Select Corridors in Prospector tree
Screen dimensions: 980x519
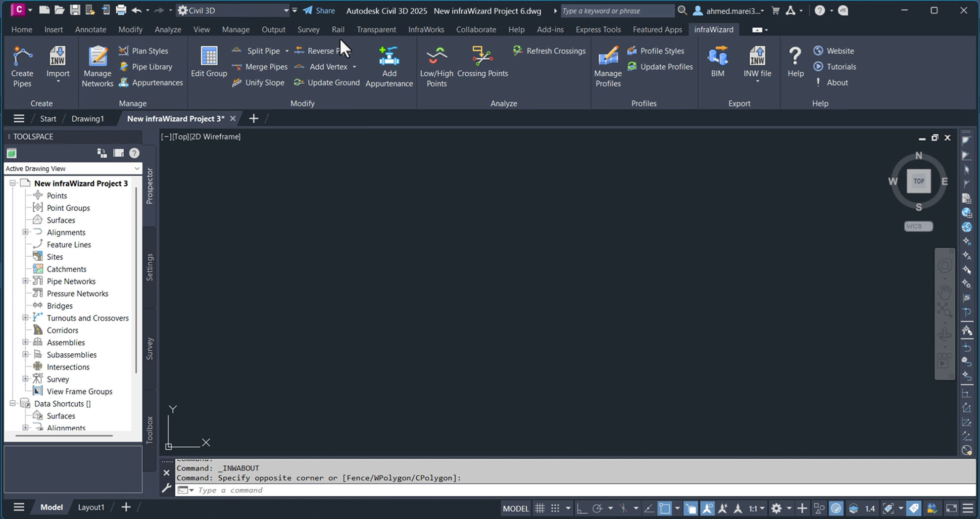(62, 330)
